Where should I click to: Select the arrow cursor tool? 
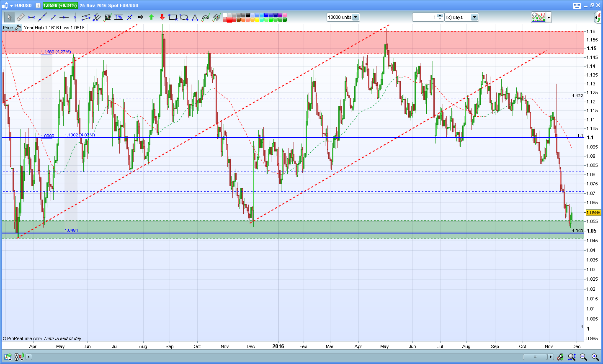(9, 17)
